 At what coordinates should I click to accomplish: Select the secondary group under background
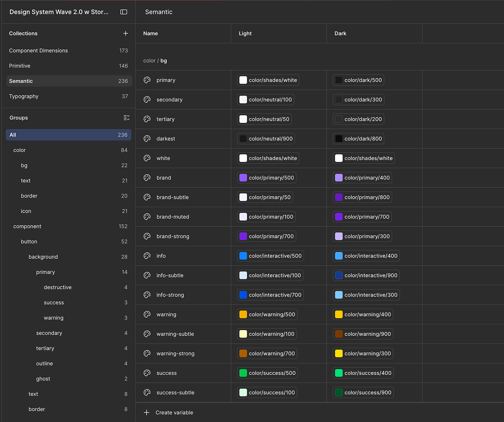pos(69,333)
